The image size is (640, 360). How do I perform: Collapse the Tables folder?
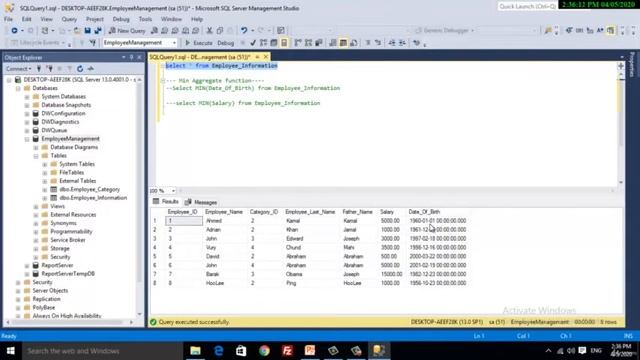(x=36, y=156)
